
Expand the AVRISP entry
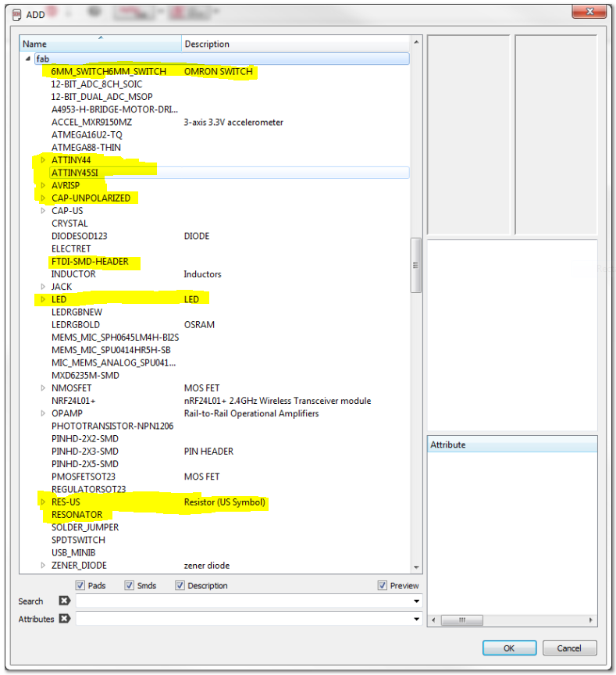coord(43,185)
